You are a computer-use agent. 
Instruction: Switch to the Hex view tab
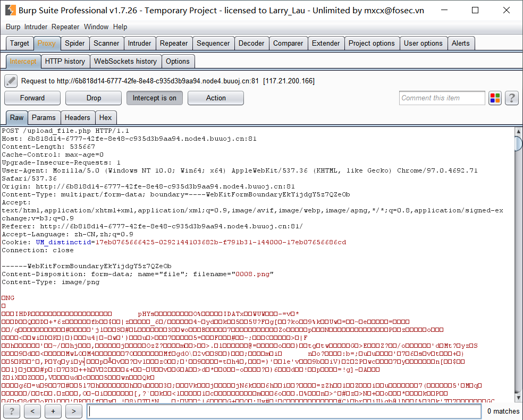[105, 117]
